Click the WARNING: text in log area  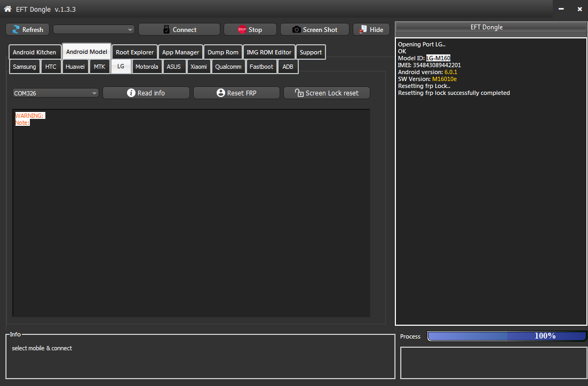(x=30, y=116)
